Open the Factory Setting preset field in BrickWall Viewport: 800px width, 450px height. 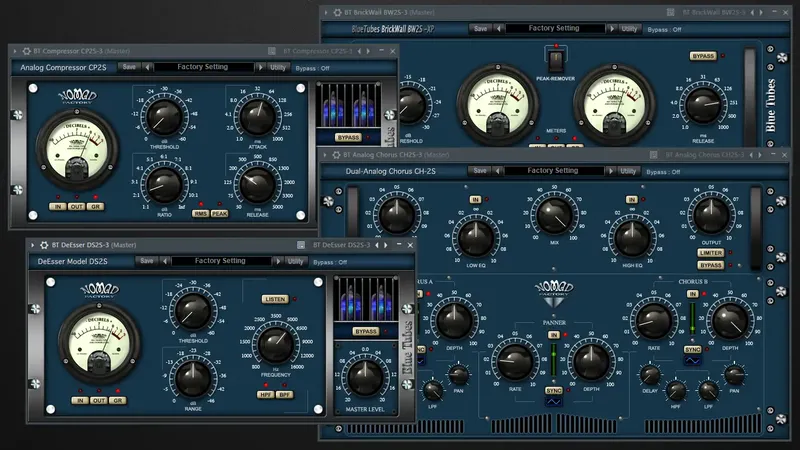point(555,29)
